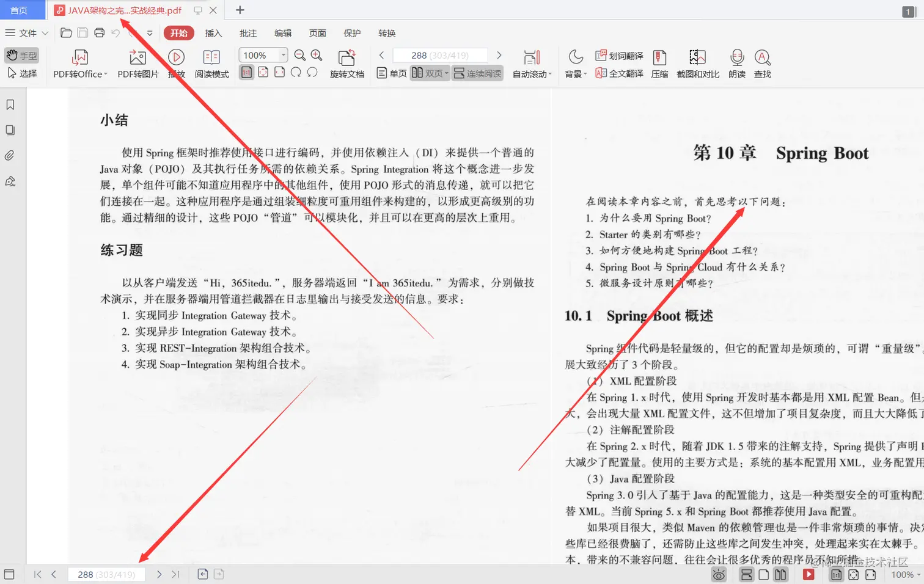Screen dimensions: 924x584
Task: Open the zoom percentage dropdown
Action: (283, 54)
